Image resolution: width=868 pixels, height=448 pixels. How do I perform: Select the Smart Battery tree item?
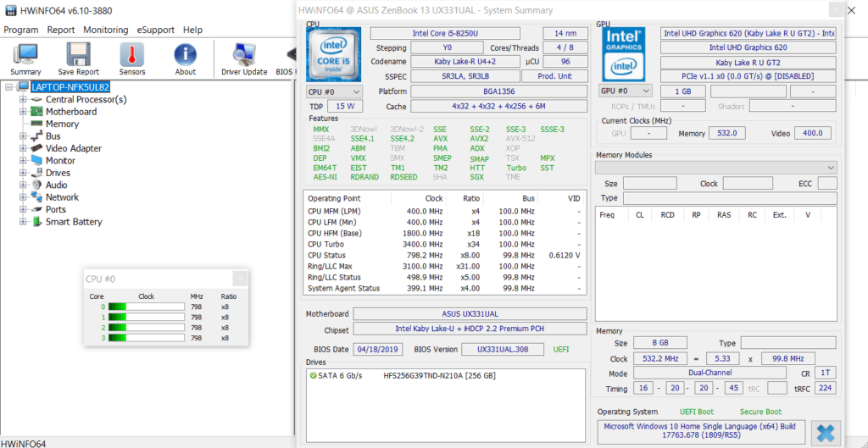pyautogui.click(x=74, y=222)
